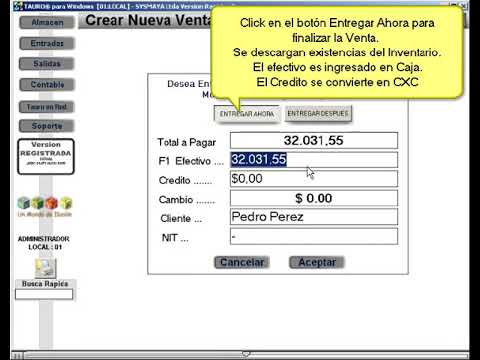480x360 pixels.
Task: Click the Crear Nueva Venta heading
Action: coord(148,20)
